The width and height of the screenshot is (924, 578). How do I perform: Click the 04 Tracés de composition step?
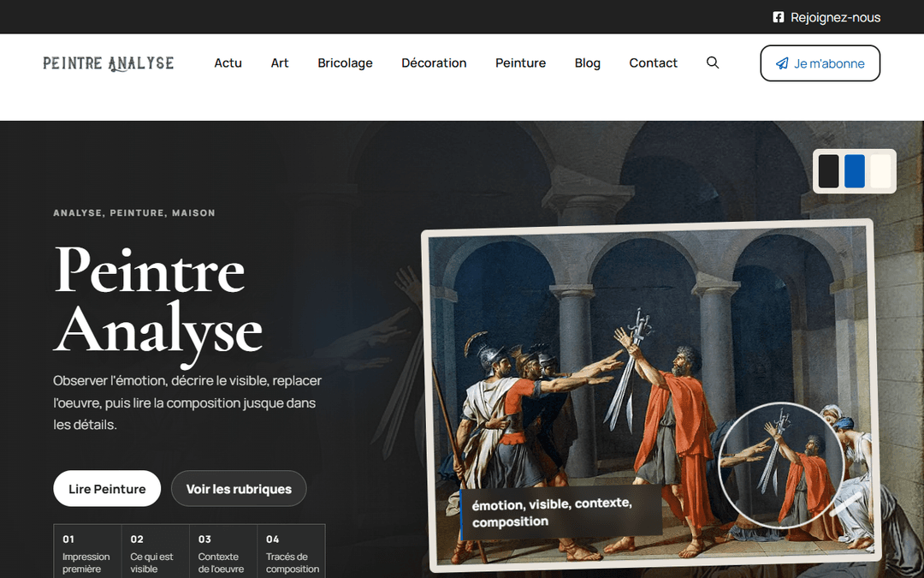click(x=291, y=552)
